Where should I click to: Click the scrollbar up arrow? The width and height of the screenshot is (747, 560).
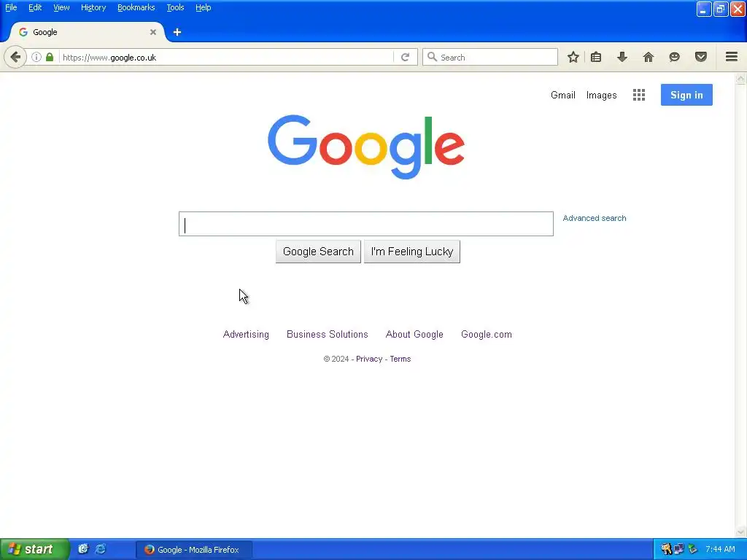741,79
